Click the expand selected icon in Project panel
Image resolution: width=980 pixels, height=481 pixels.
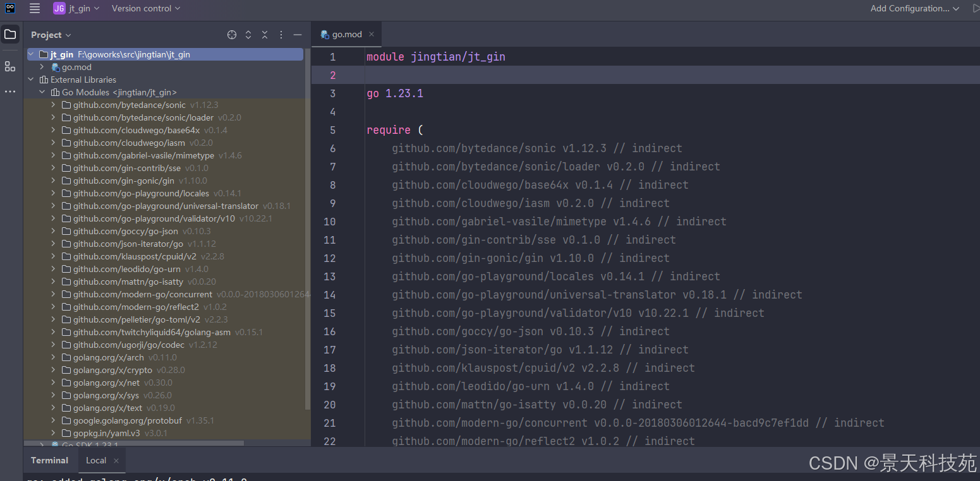point(248,35)
